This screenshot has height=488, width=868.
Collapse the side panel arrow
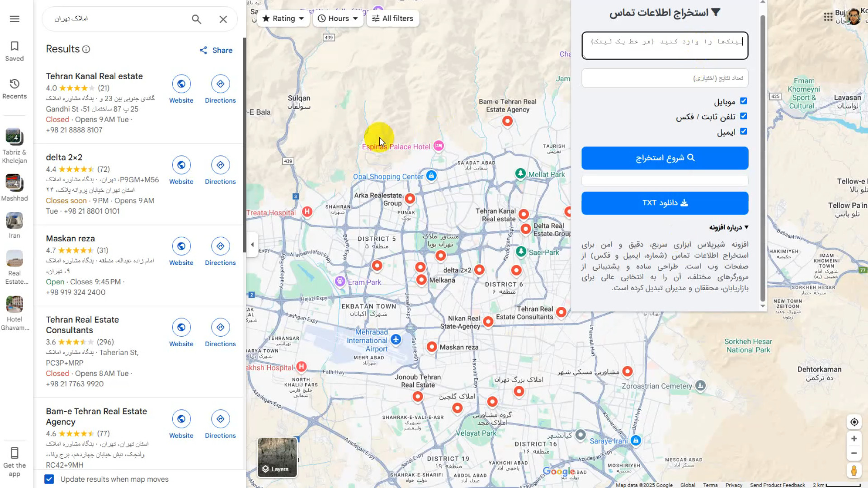[252, 244]
